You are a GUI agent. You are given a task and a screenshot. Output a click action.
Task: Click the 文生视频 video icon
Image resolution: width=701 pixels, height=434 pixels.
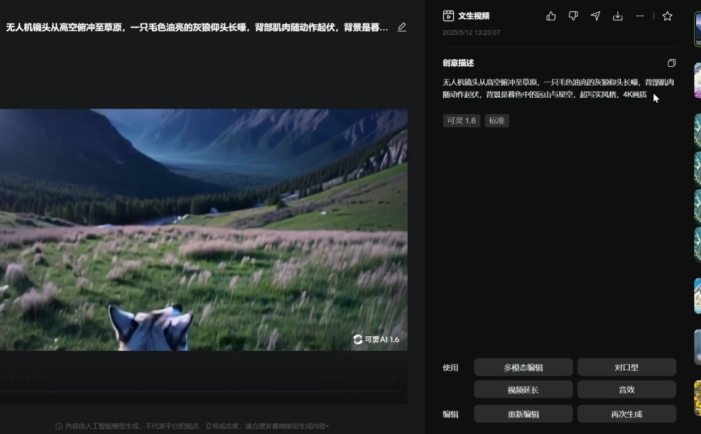click(x=448, y=16)
